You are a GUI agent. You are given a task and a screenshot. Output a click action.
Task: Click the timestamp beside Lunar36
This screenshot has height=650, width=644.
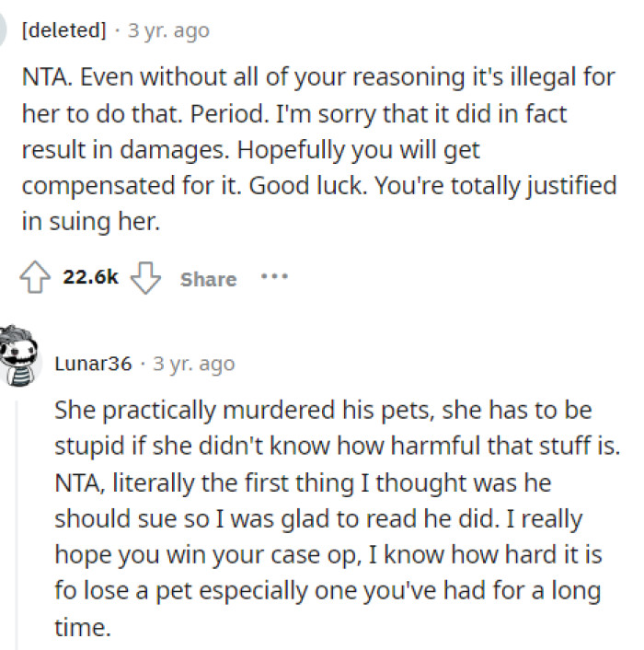[194, 364]
